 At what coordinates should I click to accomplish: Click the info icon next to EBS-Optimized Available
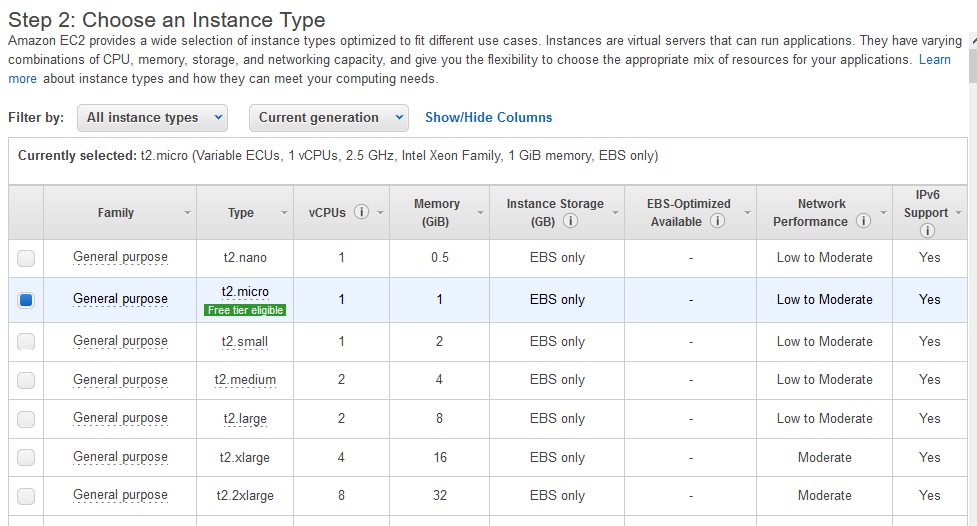[717, 221]
